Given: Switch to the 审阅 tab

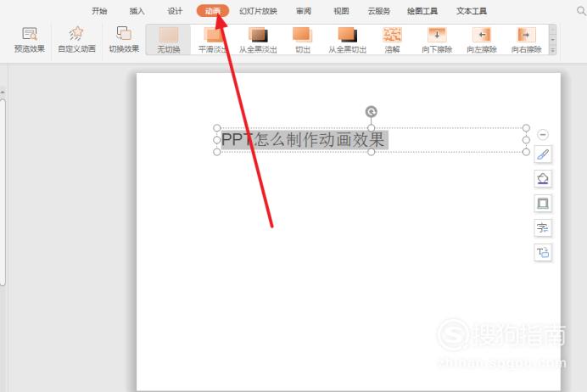Looking at the screenshot, I should coord(304,11).
